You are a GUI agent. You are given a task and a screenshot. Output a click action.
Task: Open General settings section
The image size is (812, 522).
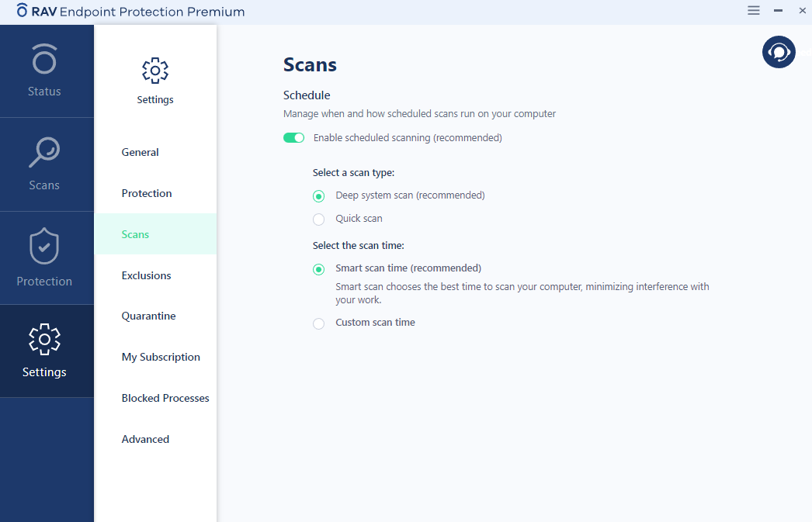pyautogui.click(x=141, y=153)
